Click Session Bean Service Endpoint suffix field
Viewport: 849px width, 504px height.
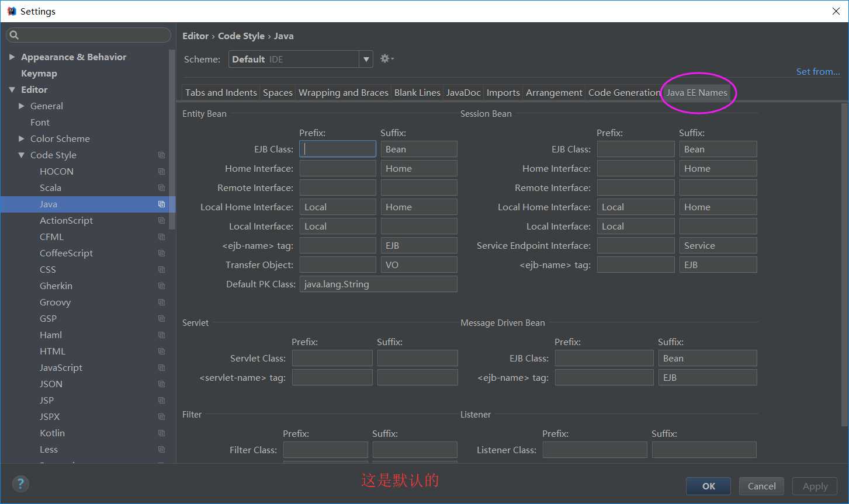tap(718, 245)
